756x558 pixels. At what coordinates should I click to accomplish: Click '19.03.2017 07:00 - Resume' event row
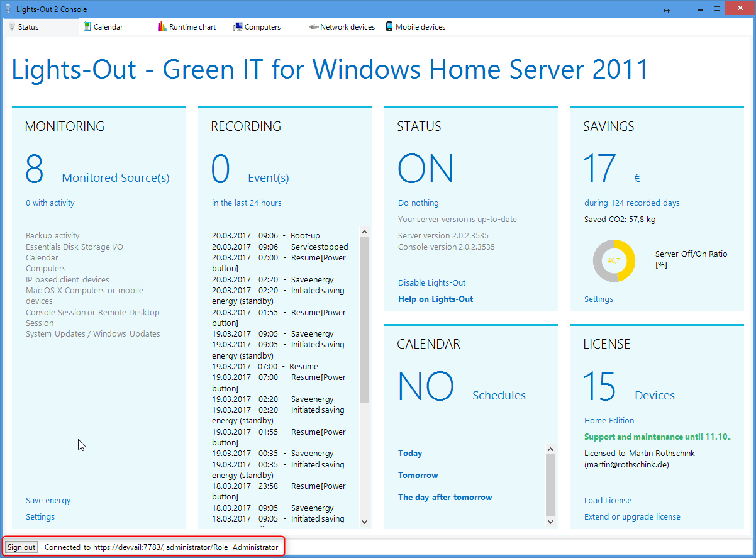pyautogui.click(x=265, y=367)
